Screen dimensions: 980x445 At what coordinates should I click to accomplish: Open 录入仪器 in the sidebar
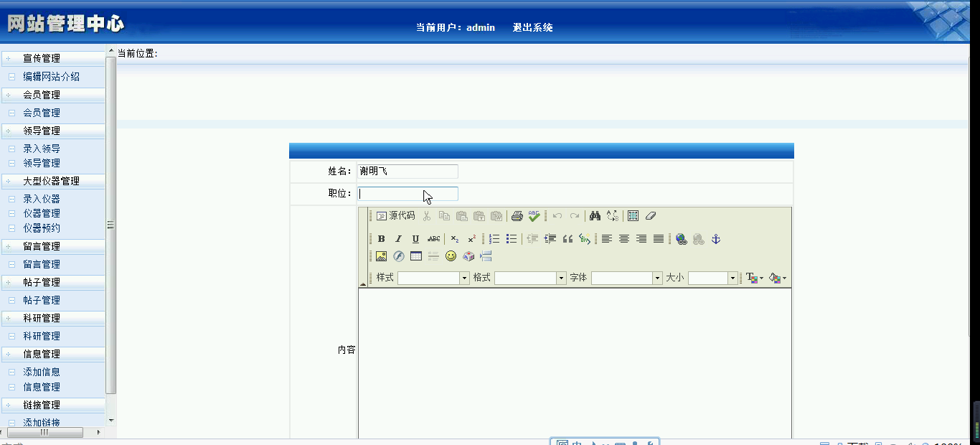[42, 199]
